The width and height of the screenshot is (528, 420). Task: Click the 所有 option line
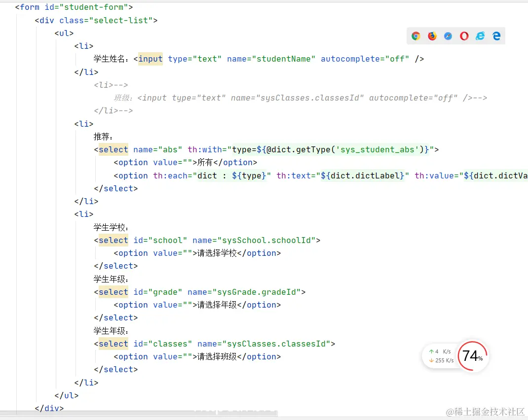click(185, 162)
